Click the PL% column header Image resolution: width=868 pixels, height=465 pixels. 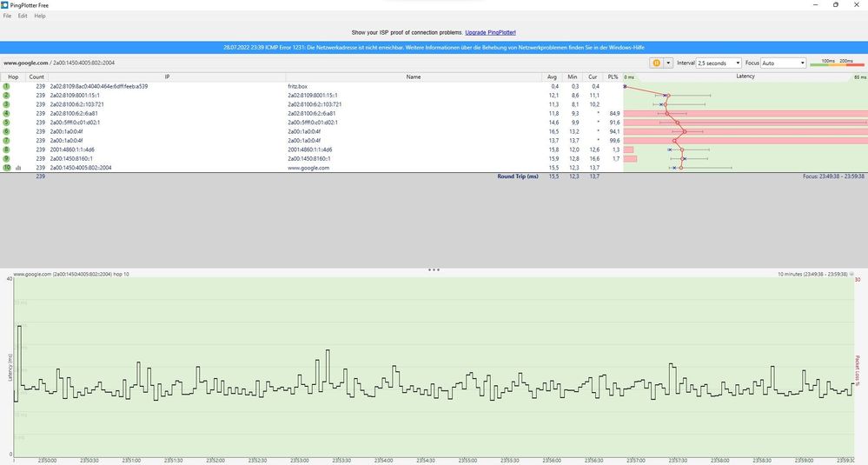(x=613, y=77)
